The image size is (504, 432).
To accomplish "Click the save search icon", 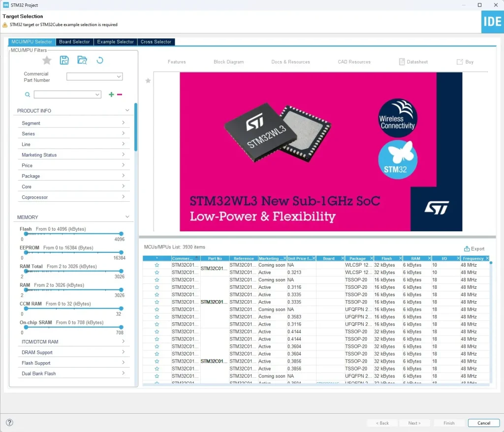I will [64, 61].
